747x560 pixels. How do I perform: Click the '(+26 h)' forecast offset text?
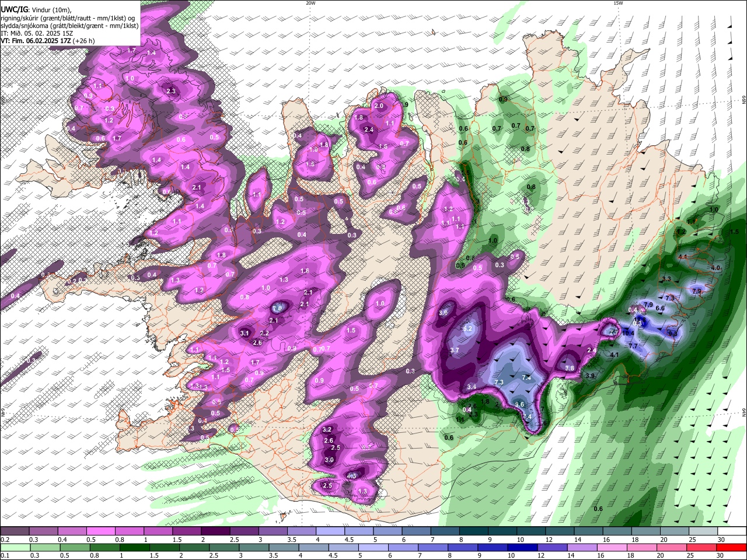tap(84, 41)
